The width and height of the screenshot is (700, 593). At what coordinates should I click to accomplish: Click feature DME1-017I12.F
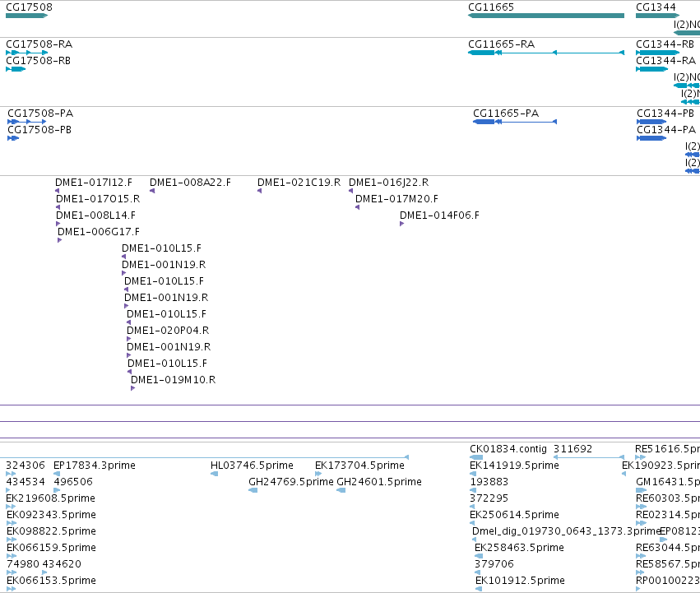tap(57, 191)
